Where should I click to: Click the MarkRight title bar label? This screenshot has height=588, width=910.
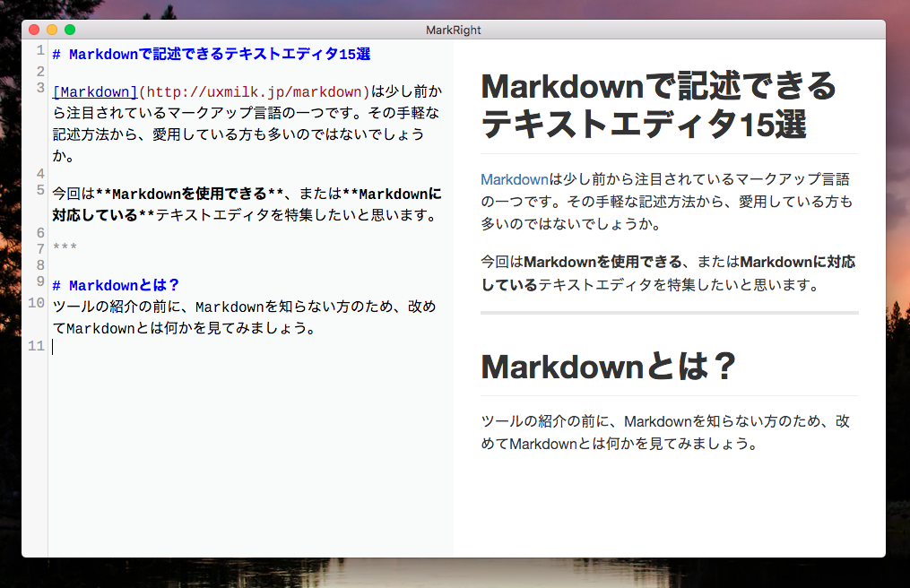click(x=454, y=30)
